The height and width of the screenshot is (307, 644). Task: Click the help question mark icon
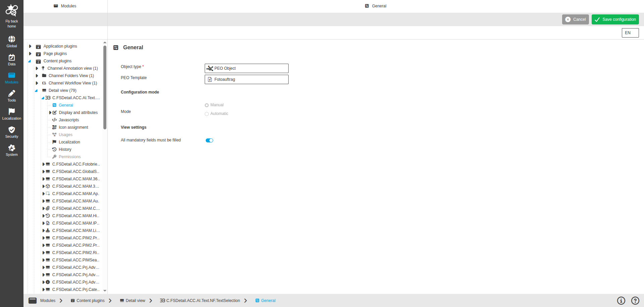coord(635,301)
